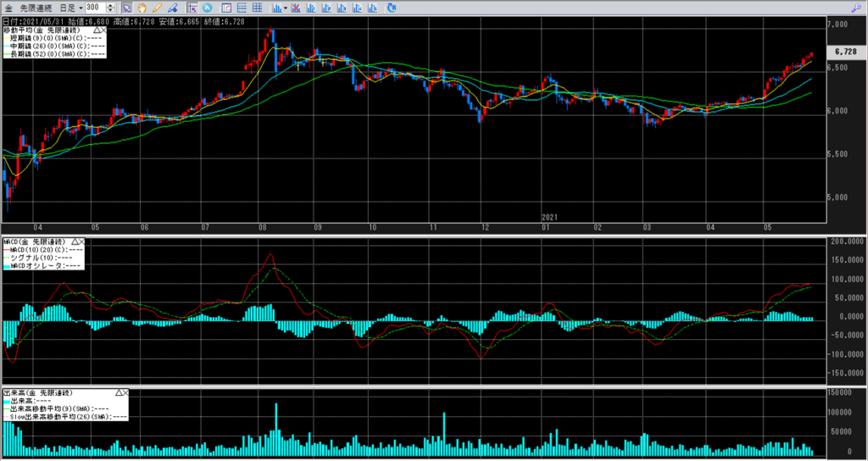
Task: Select the grid table layout icon
Action: tap(257, 8)
